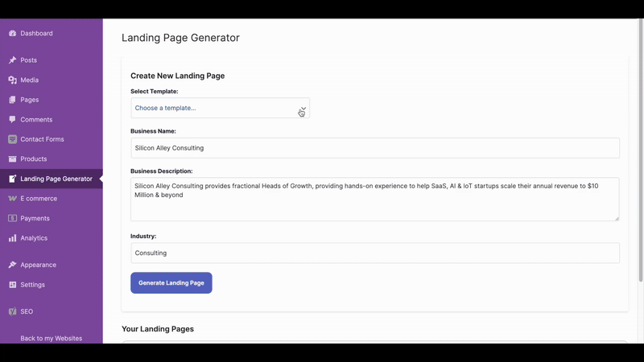Click the Industry label
Viewport: 644px width, 362px height.
click(143, 236)
